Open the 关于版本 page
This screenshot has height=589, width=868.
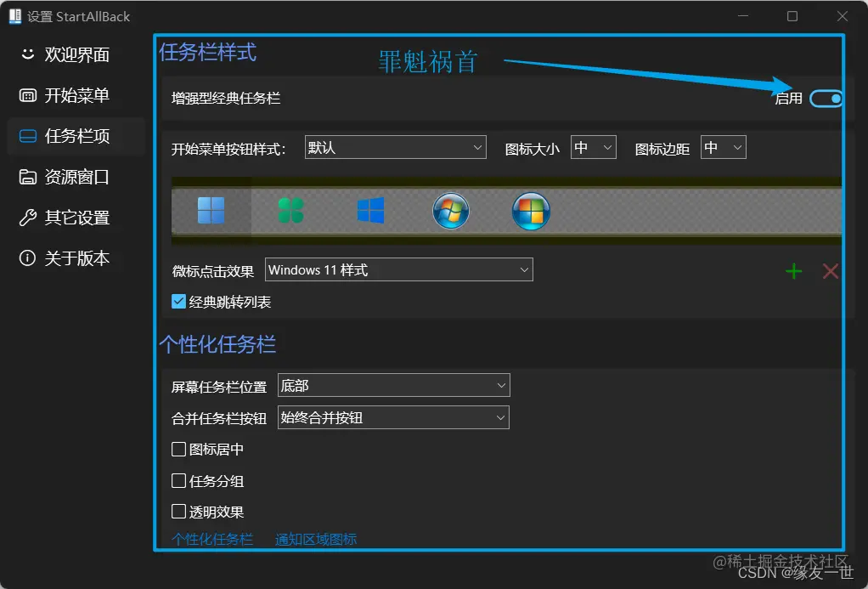(72, 258)
